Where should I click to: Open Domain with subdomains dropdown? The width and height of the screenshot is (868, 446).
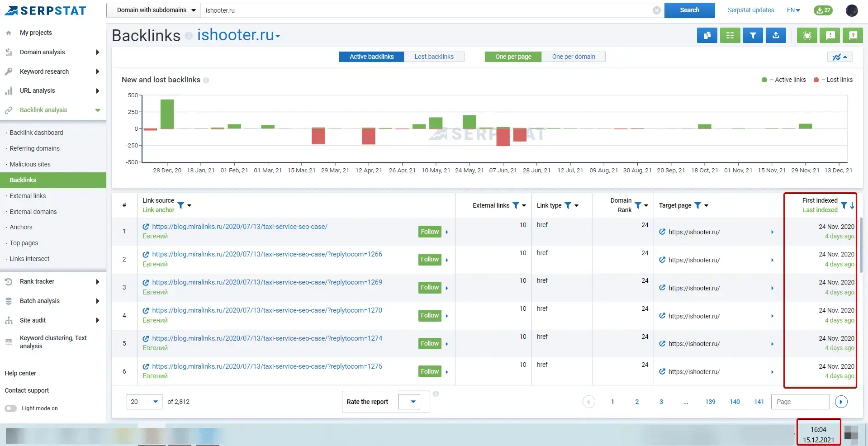tap(153, 10)
